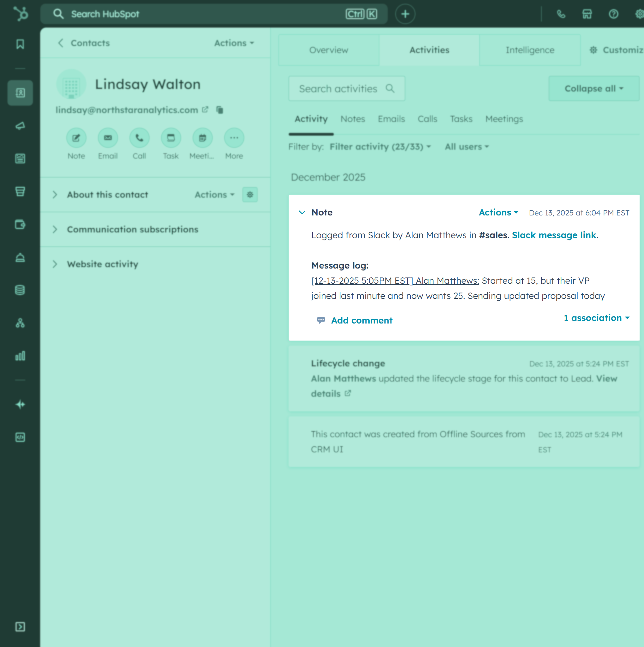Open the Collapse all dropdown
This screenshot has width=644, height=647.
coord(594,88)
